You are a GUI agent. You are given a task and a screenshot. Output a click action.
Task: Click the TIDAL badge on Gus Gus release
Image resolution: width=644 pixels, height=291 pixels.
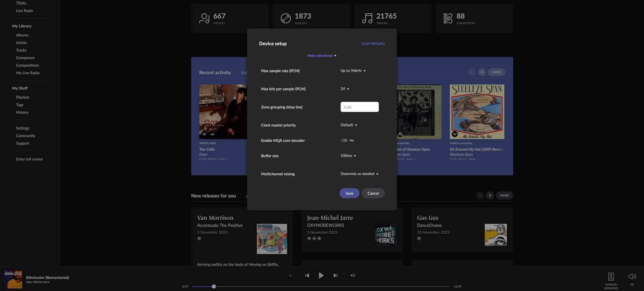(x=419, y=238)
